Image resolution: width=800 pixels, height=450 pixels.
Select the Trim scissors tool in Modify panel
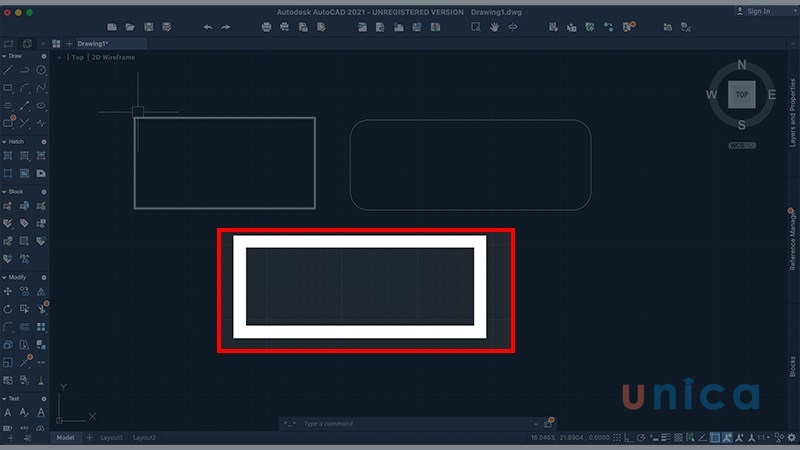42,309
